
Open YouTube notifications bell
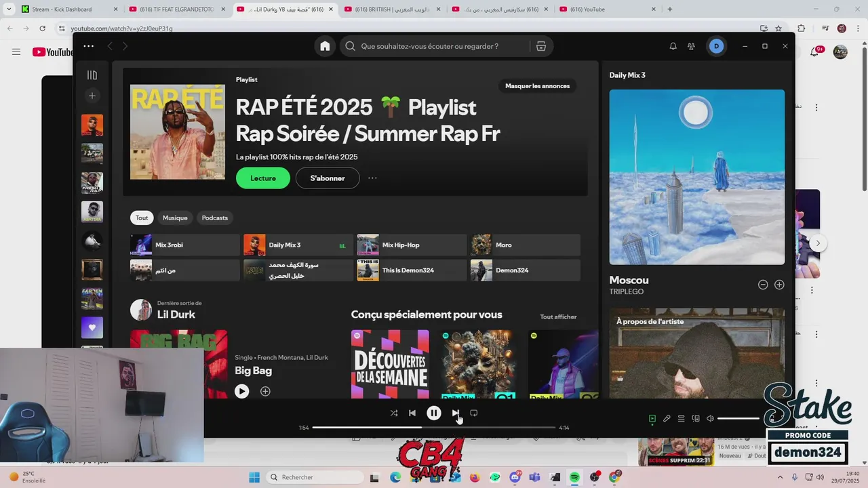[x=815, y=52]
